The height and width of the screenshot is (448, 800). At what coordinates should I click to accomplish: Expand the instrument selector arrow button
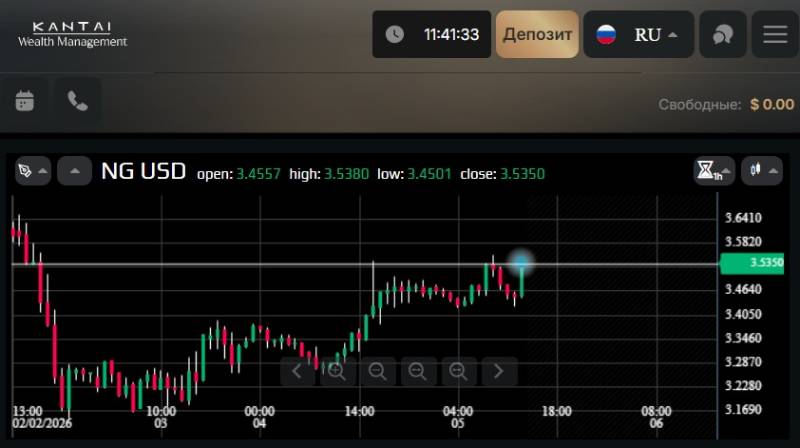[74, 171]
